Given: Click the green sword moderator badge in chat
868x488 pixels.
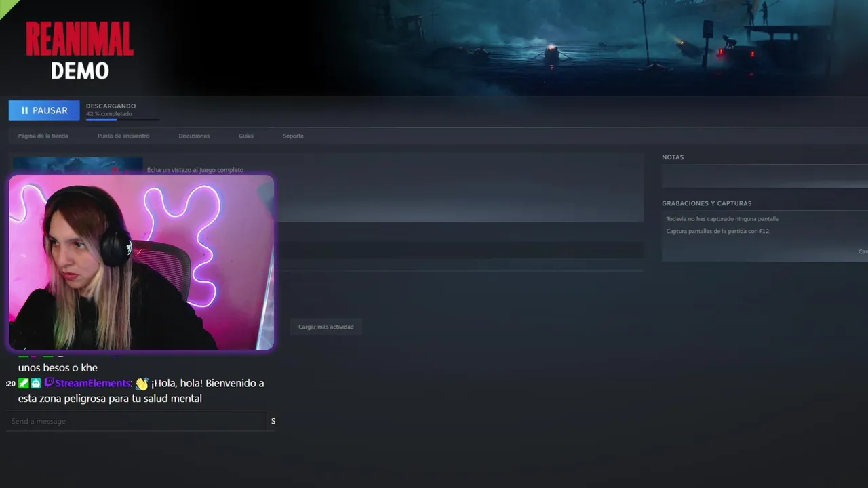Looking at the screenshot, I should pos(23,383).
